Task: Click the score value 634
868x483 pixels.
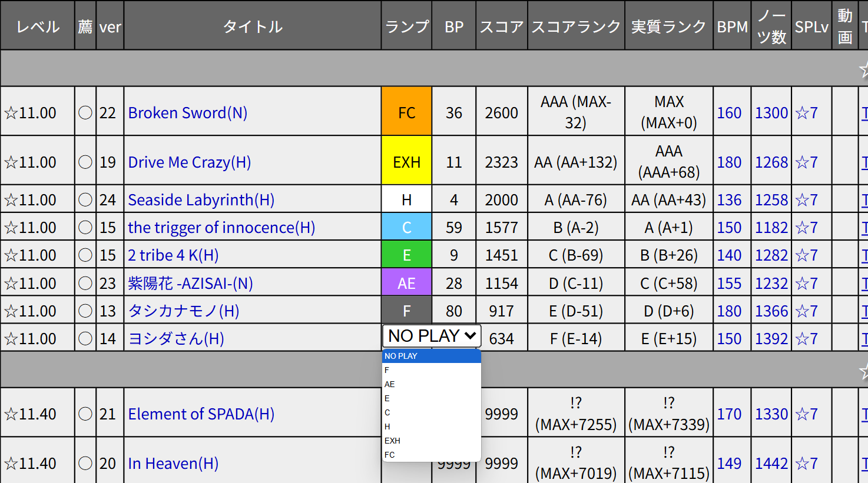Action: pyautogui.click(x=502, y=338)
